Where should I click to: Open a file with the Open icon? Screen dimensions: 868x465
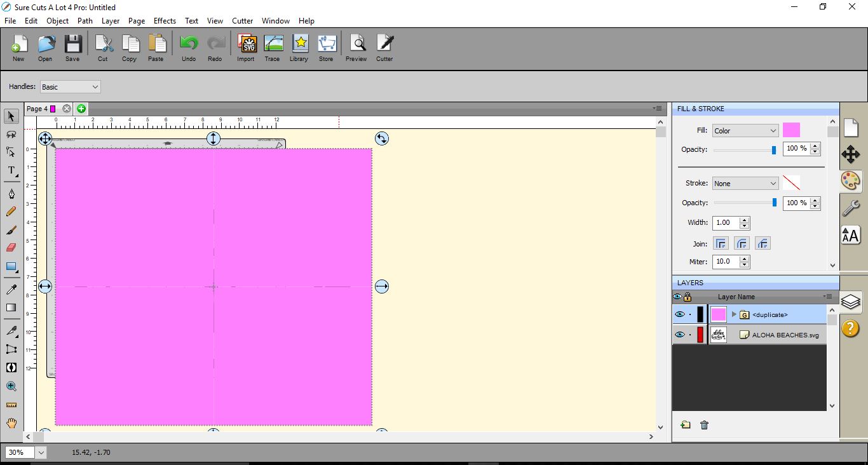(45, 48)
